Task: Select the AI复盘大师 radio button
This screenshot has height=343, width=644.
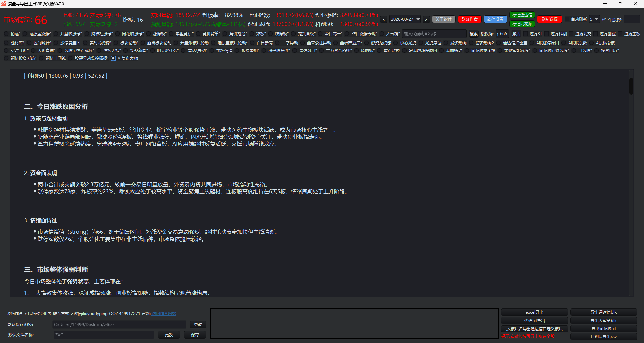Action: click(113, 58)
